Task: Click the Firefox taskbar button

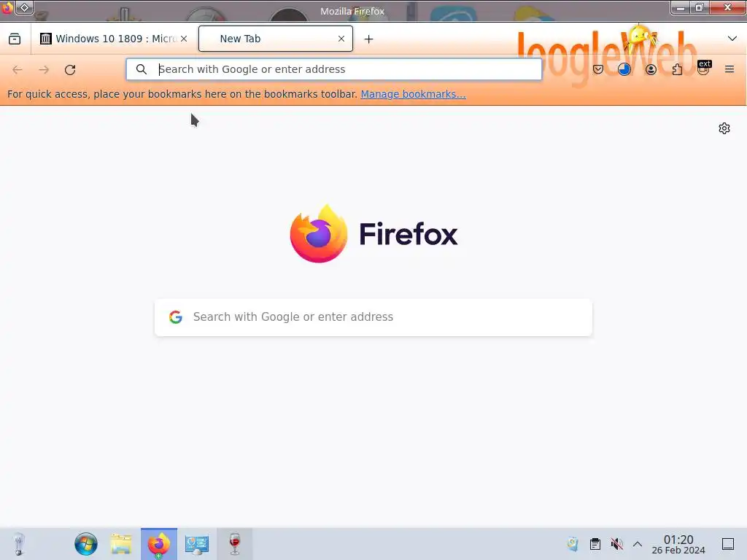Action: [x=158, y=544]
